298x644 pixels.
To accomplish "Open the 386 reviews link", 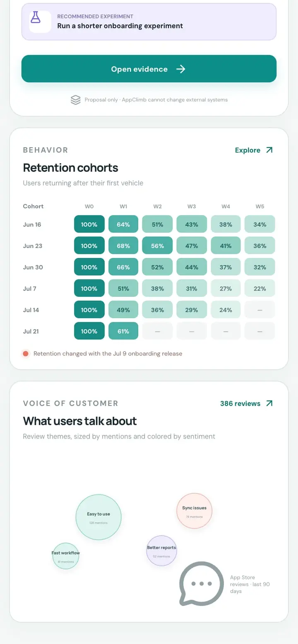I will click(247, 403).
